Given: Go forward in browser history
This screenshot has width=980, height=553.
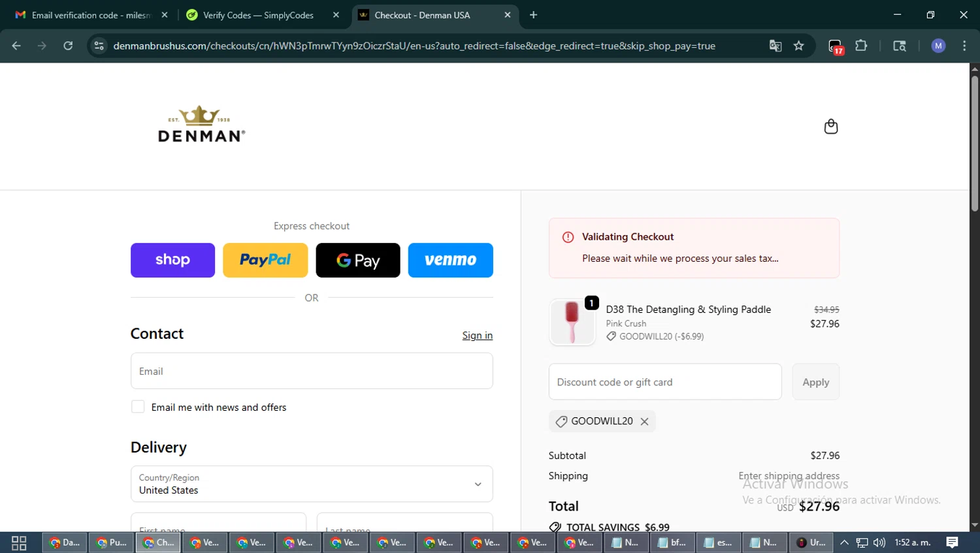Looking at the screenshot, I should coord(42,46).
